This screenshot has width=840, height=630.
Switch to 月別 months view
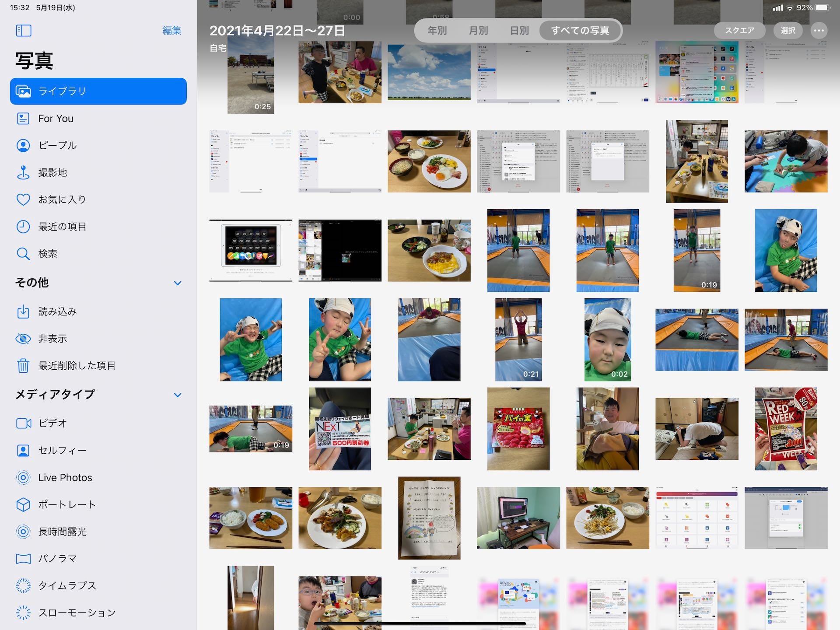coord(478,31)
